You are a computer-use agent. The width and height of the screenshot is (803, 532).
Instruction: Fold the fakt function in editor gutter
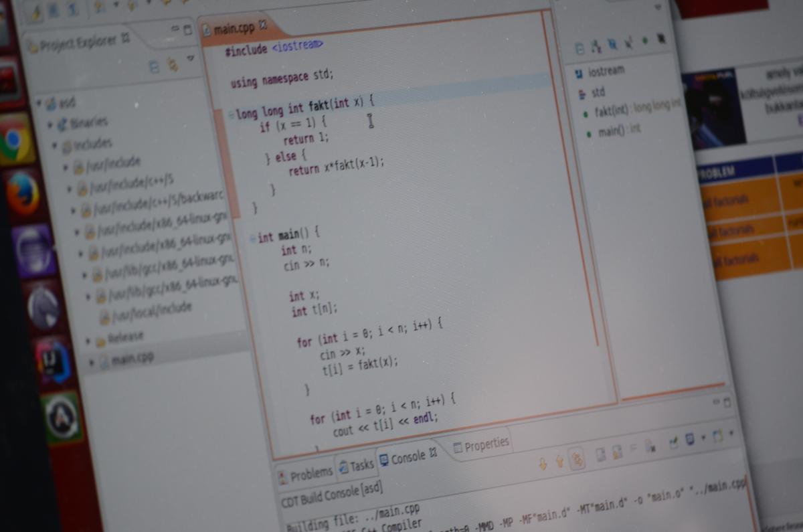(x=230, y=115)
